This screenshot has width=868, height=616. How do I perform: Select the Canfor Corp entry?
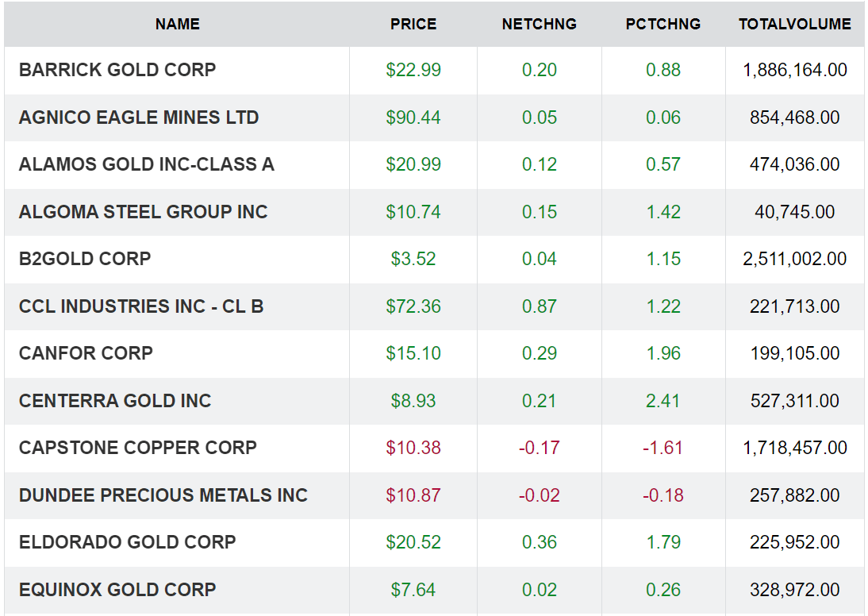coord(86,353)
